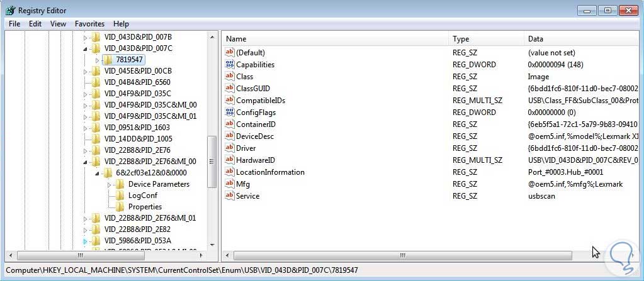Click the VID_043D&PID_007B folder icon
The height and width of the screenshot is (281, 644).
tap(96, 37)
